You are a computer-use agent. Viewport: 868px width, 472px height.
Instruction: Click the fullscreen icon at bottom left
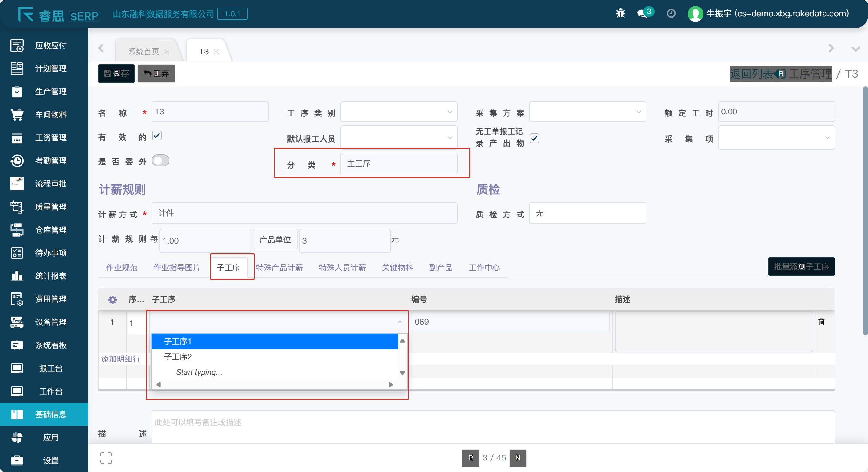106,457
